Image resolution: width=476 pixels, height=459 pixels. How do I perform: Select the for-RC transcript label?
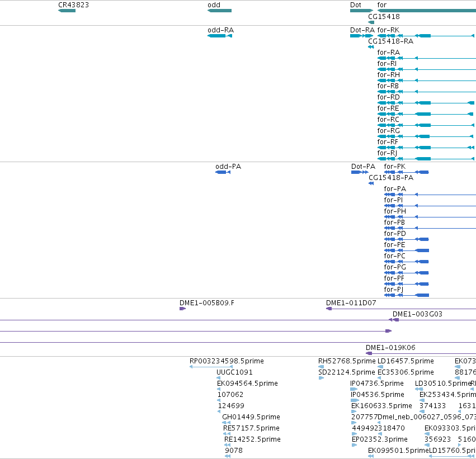click(x=388, y=120)
